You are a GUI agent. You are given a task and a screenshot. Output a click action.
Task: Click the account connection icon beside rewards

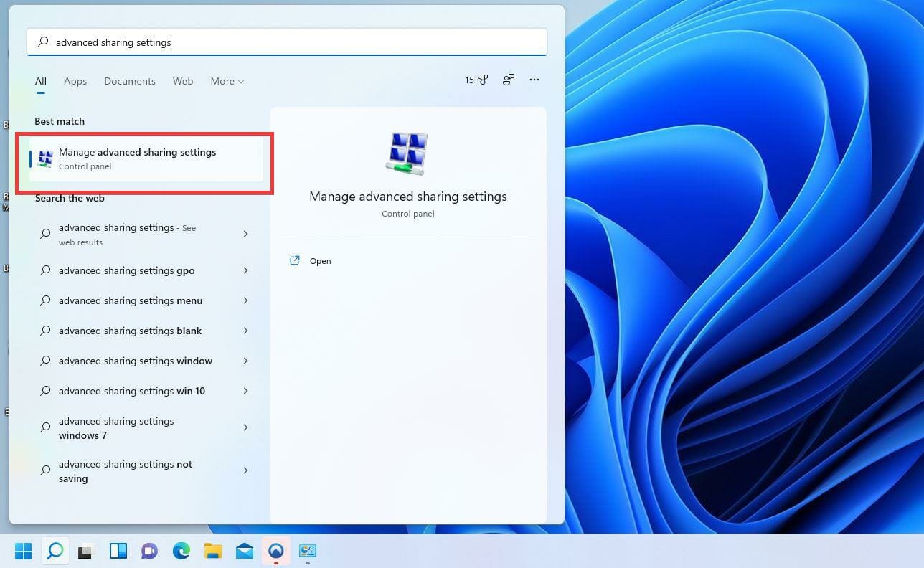click(509, 80)
